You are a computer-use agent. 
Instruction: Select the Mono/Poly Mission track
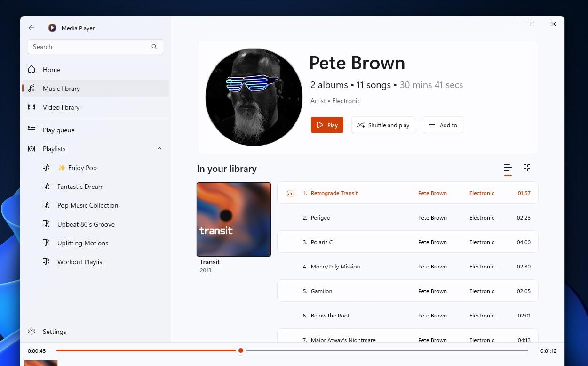click(408, 267)
